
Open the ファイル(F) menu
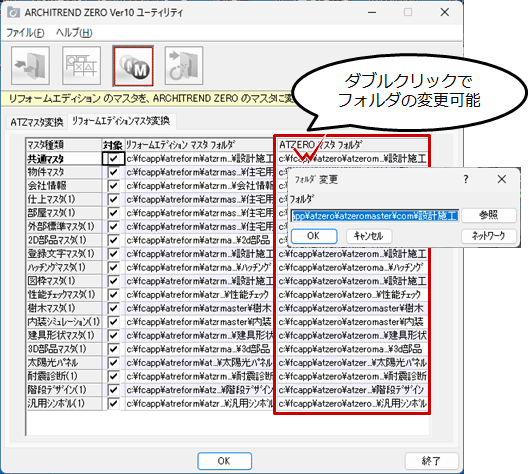pyautogui.click(x=25, y=33)
